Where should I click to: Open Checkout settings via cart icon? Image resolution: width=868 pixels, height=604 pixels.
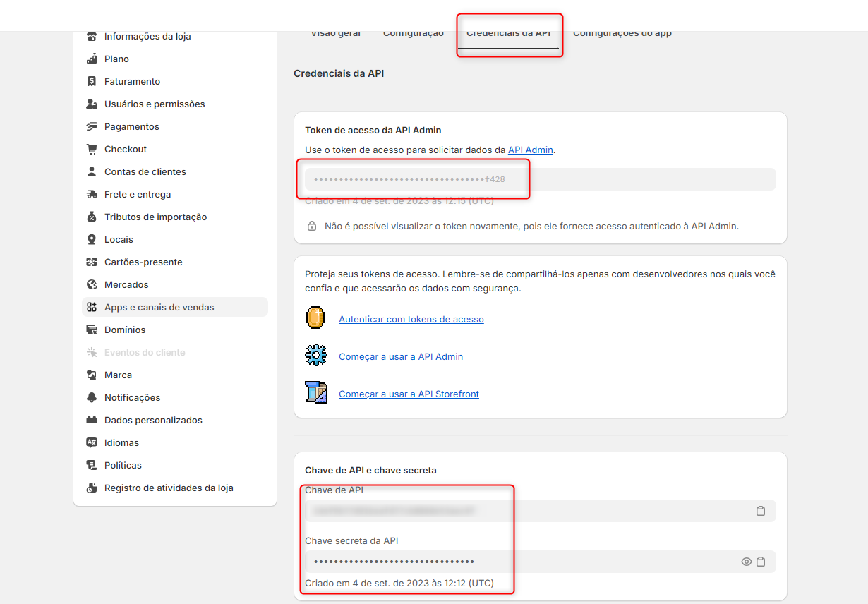(92, 149)
